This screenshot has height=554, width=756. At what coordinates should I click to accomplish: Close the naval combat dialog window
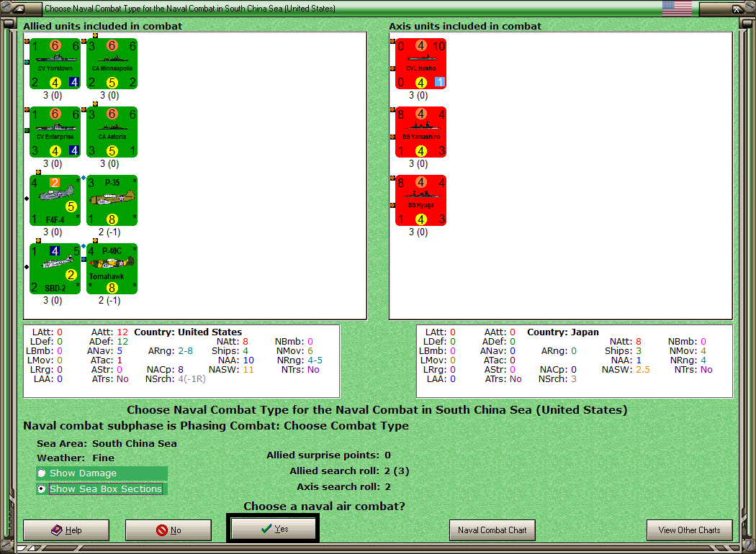coord(737,8)
